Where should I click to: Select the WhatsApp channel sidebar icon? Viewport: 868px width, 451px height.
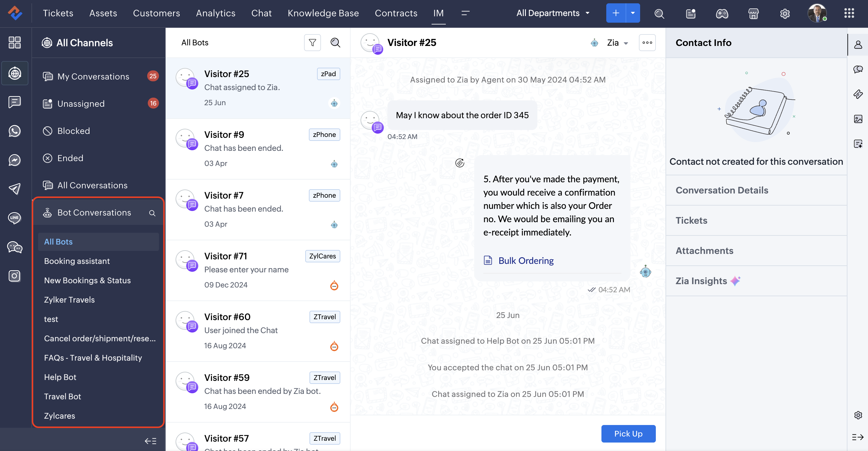click(15, 131)
